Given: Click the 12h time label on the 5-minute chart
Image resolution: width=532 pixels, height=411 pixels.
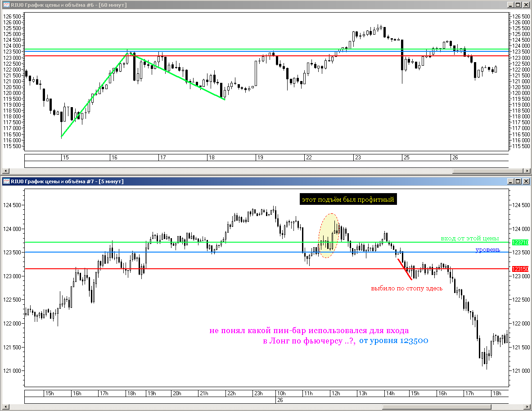Looking at the screenshot, I should pyautogui.click(x=336, y=393).
